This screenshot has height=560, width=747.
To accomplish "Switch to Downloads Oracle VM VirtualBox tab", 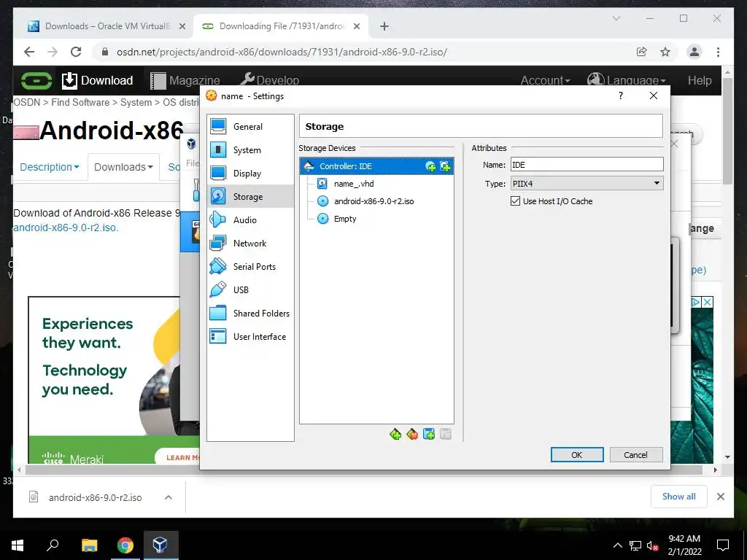I will click(x=107, y=26).
